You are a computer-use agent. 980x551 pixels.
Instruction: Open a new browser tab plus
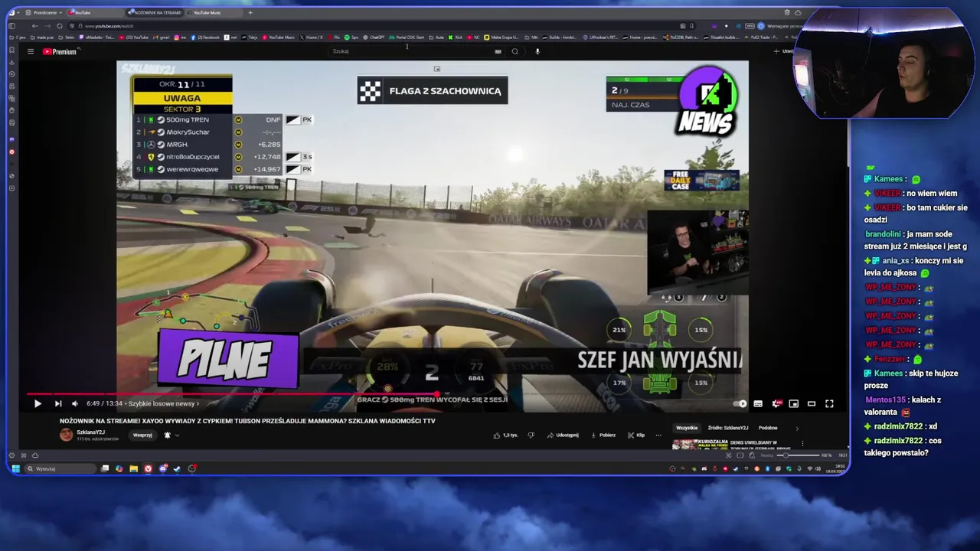[x=250, y=12]
